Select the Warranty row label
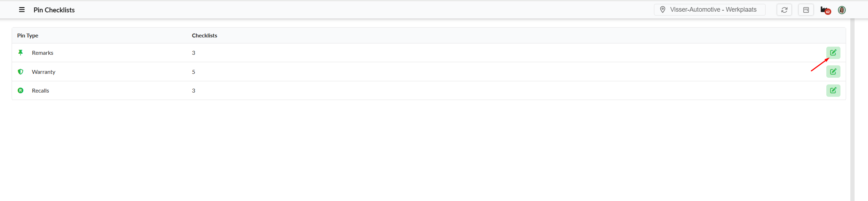This screenshot has width=868, height=201. click(43, 72)
